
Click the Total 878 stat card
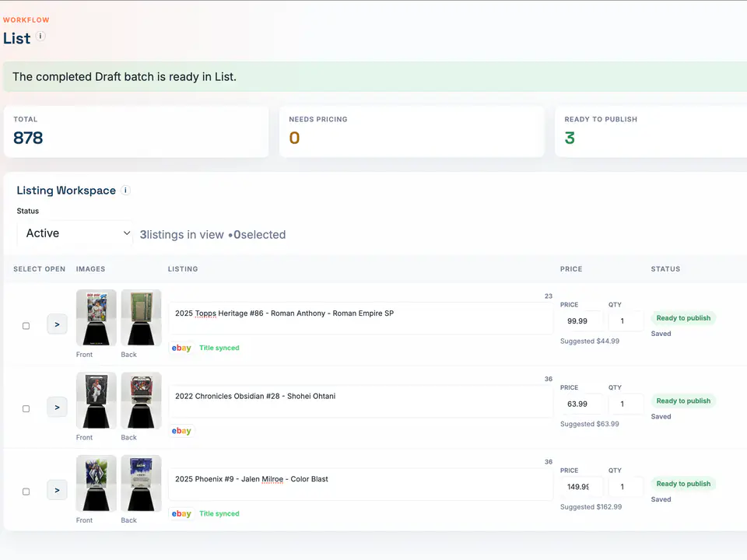click(x=136, y=131)
